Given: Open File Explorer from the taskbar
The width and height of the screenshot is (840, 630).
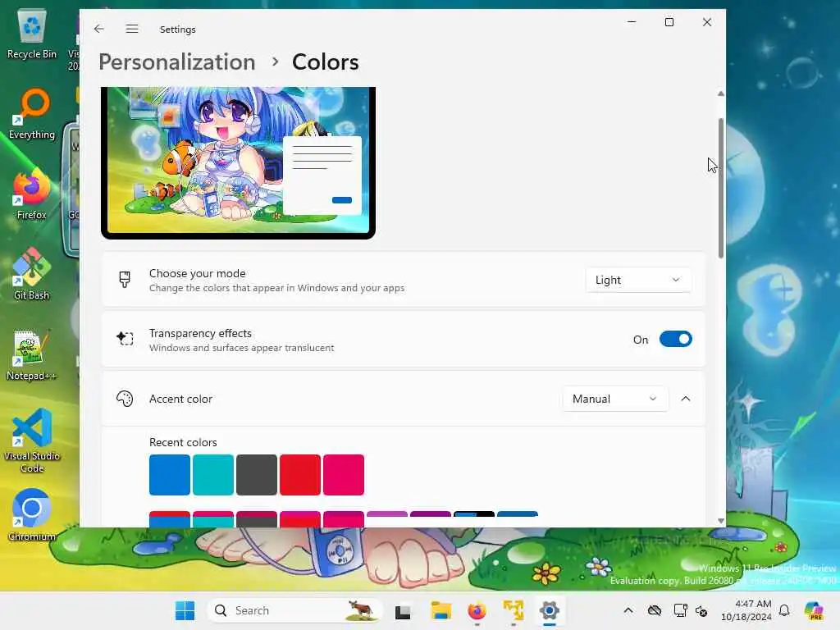Looking at the screenshot, I should (441, 610).
